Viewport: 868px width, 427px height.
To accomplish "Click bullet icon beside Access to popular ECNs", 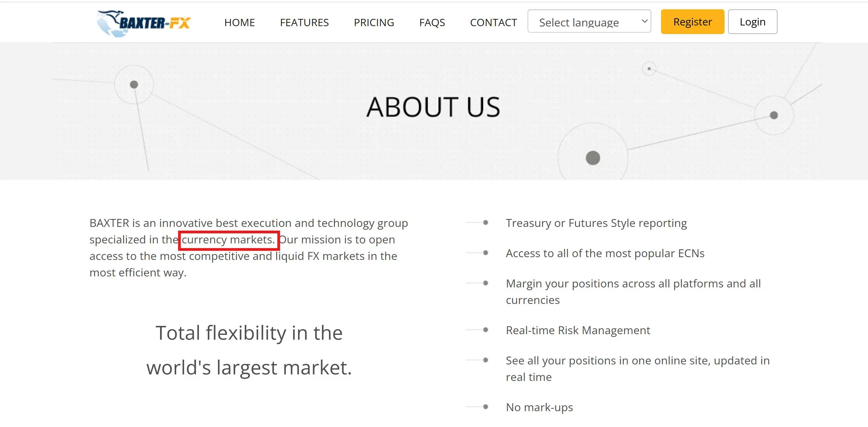I will pyautogui.click(x=485, y=253).
